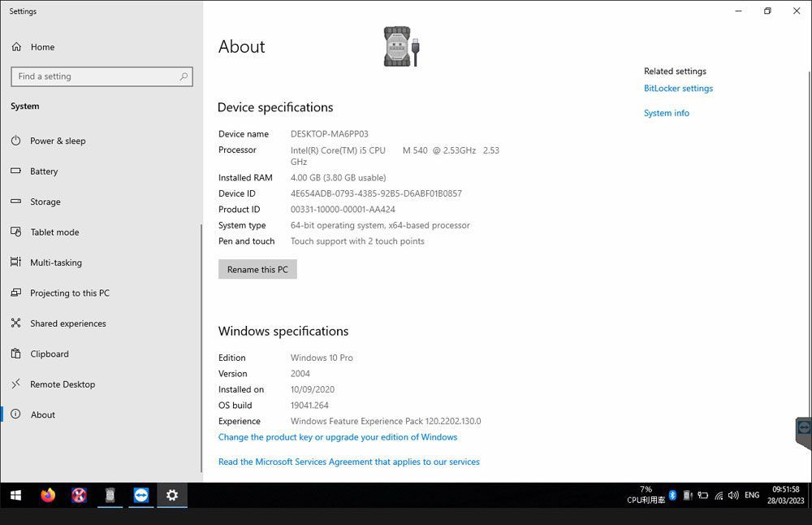Open the Windows Start menu
The image size is (812, 525).
click(16, 496)
